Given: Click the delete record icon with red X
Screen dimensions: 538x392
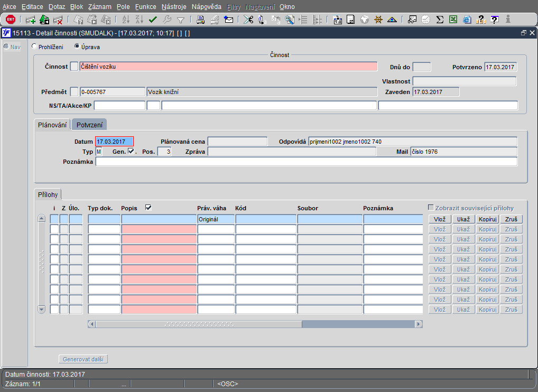Looking at the screenshot, I should click(58, 20).
